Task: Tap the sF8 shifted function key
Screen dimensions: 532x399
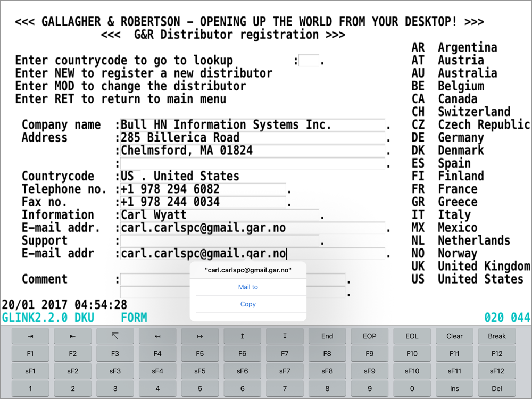Action: pos(327,371)
